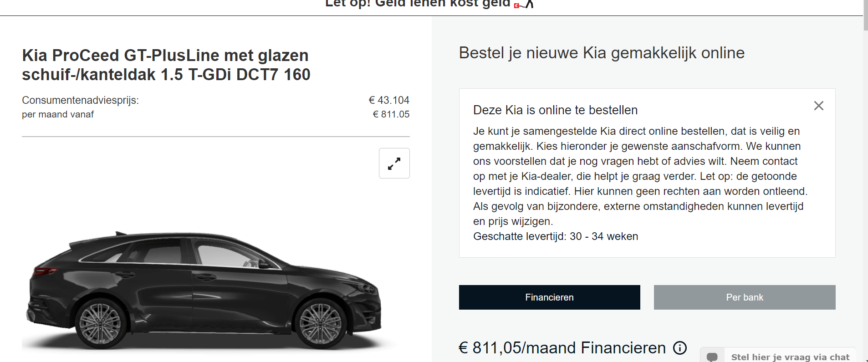
Task: Close the online ordering info box
Action: pyautogui.click(x=818, y=106)
